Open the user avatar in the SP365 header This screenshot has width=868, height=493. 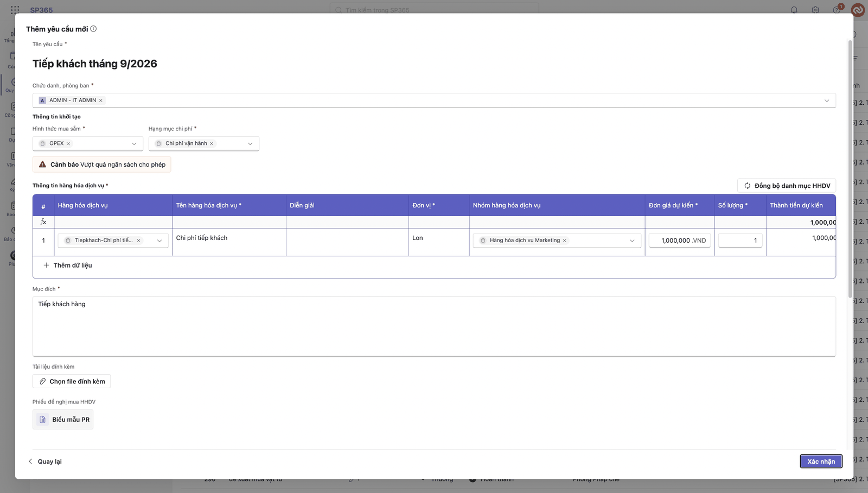[858, 10]
